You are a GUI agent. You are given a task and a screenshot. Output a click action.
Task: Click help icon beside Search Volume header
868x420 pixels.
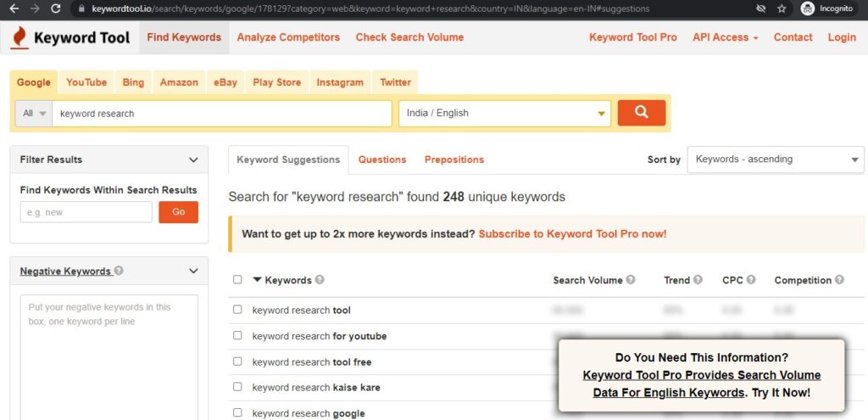[631, 280]
